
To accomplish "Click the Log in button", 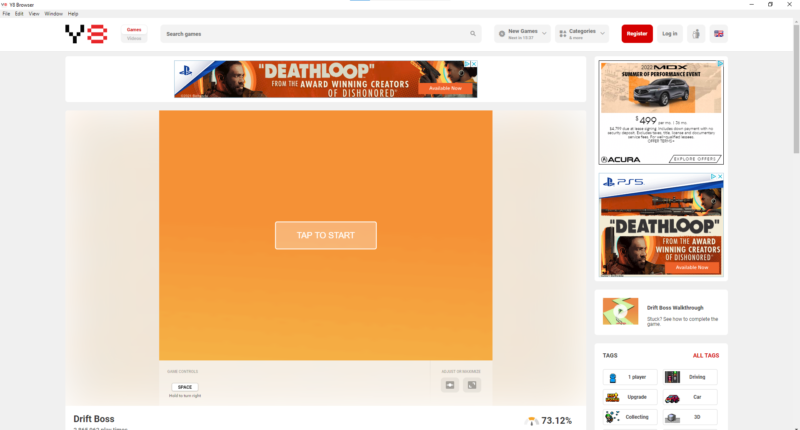I will click(x=669, y=34).
